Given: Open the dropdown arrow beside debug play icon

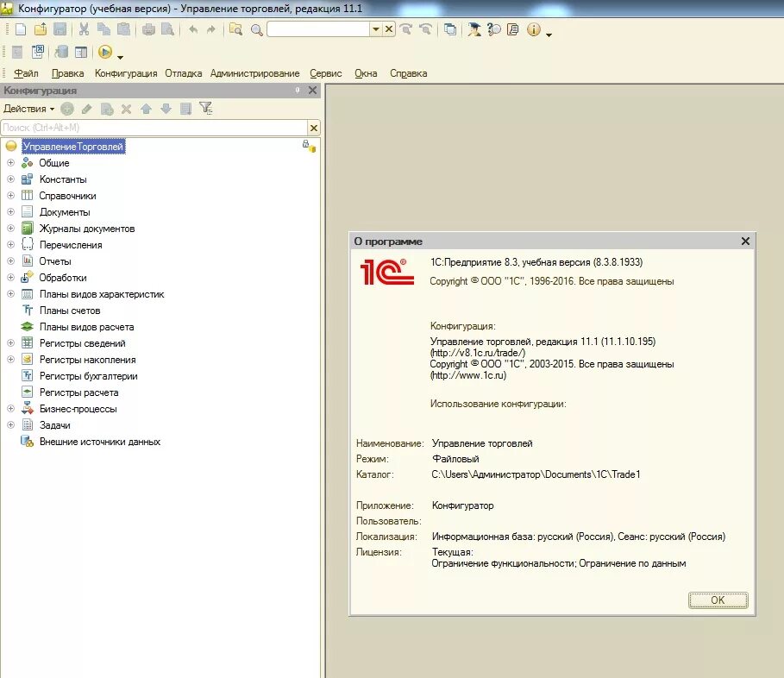Looking at the screenshot, I should pyautogui.click(x=120, y=57).
